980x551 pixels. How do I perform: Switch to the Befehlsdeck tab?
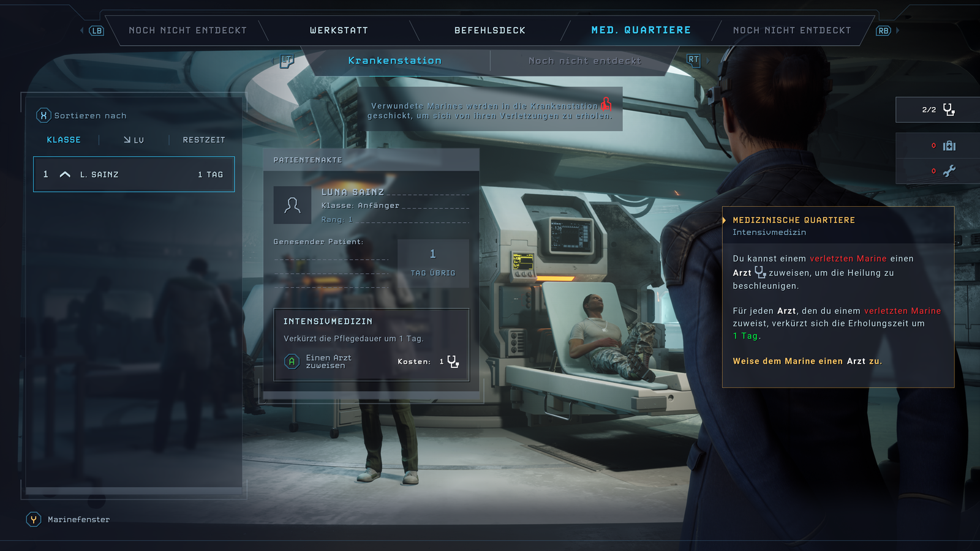pos(490,31)
